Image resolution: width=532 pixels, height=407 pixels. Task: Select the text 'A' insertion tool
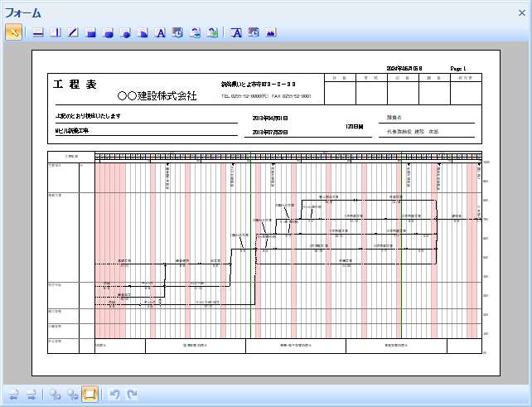tap(161, 32)
